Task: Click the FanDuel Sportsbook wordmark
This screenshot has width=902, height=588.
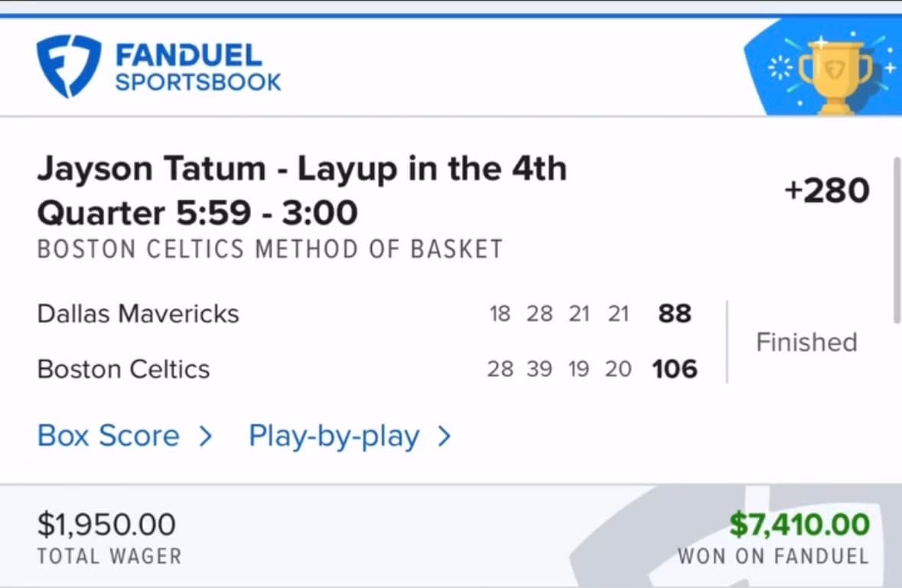Action: click(200, 66)
